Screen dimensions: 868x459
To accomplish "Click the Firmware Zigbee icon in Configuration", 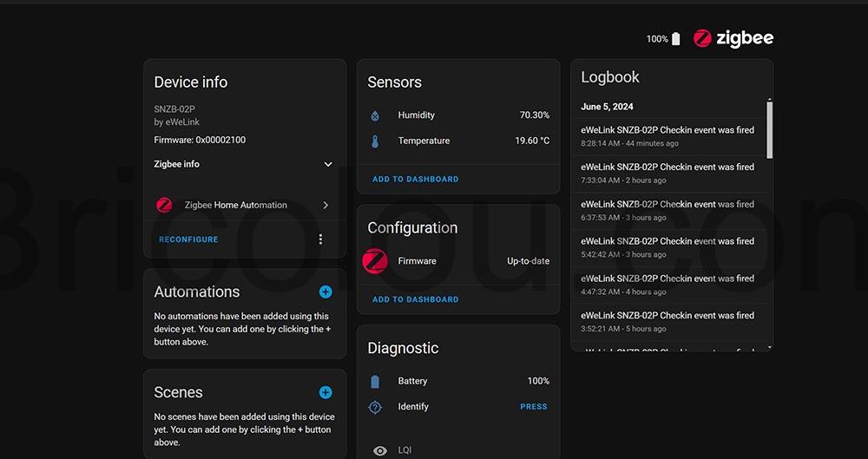I will [x=375, y=260].
